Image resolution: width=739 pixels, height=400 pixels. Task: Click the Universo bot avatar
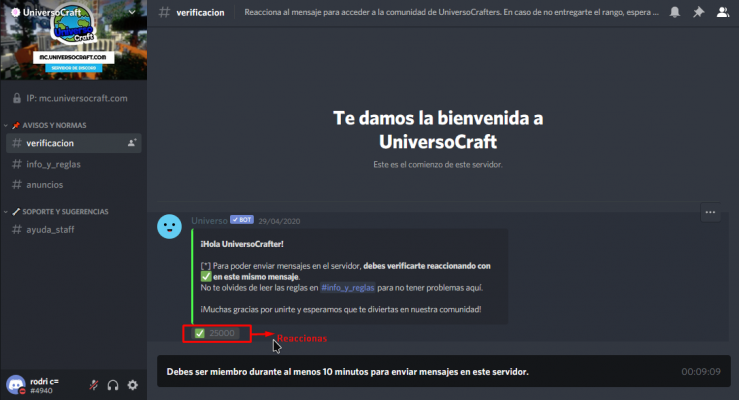[169, 227]
